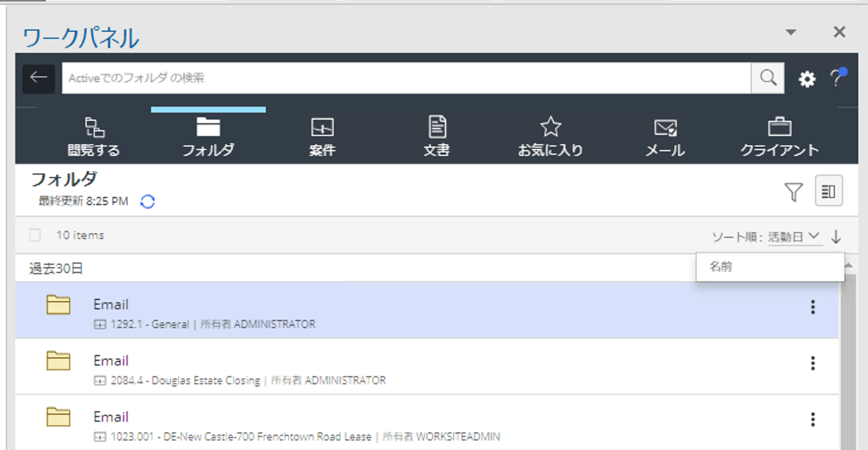Image resolution: width=868 pixels, height=450 pixels.
Task: Choose 名前 from the sort menu
Action: (x=721, y=267)
